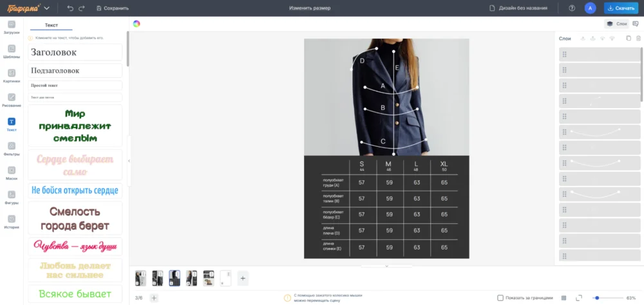Select the Рисование drawing tool
This screenshot has height=305, width=644.
click(x=12, y=100)
